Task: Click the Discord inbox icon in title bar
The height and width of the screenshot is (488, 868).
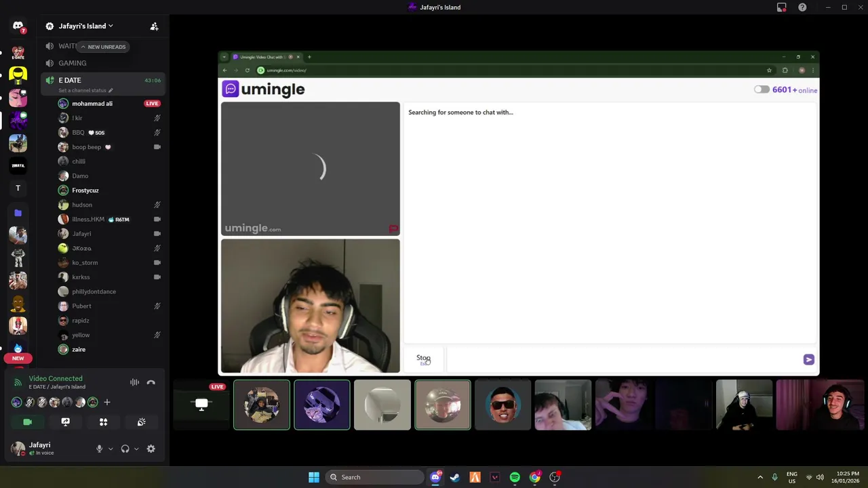Action: pos(781,7)
